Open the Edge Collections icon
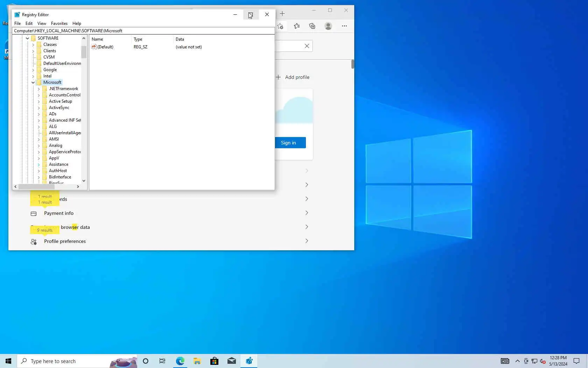This screenshot has width=588, height=368. point(312,26)
